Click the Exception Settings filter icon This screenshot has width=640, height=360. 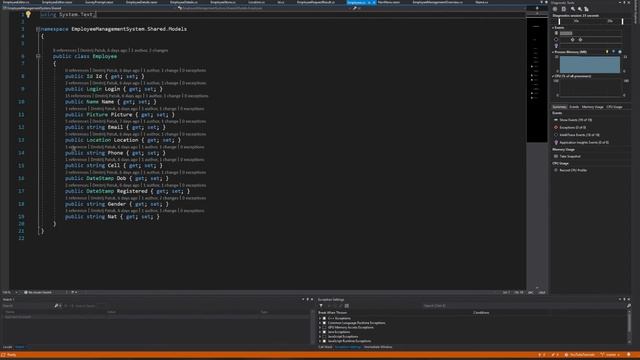point(321,306)
